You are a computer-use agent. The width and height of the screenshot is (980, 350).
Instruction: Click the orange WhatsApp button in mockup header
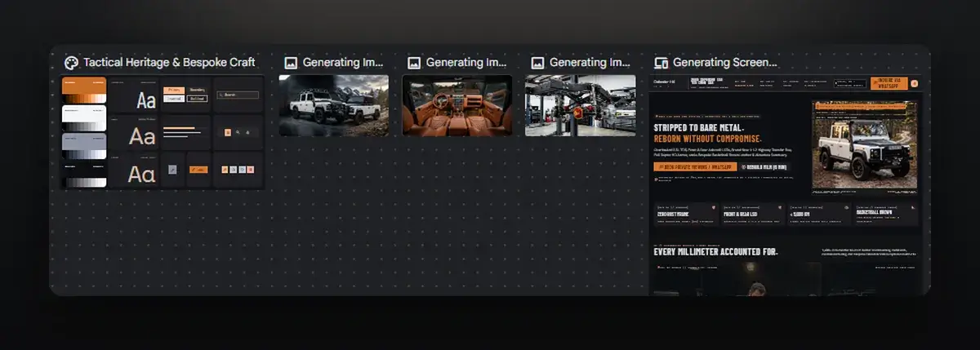pos(889,82)
